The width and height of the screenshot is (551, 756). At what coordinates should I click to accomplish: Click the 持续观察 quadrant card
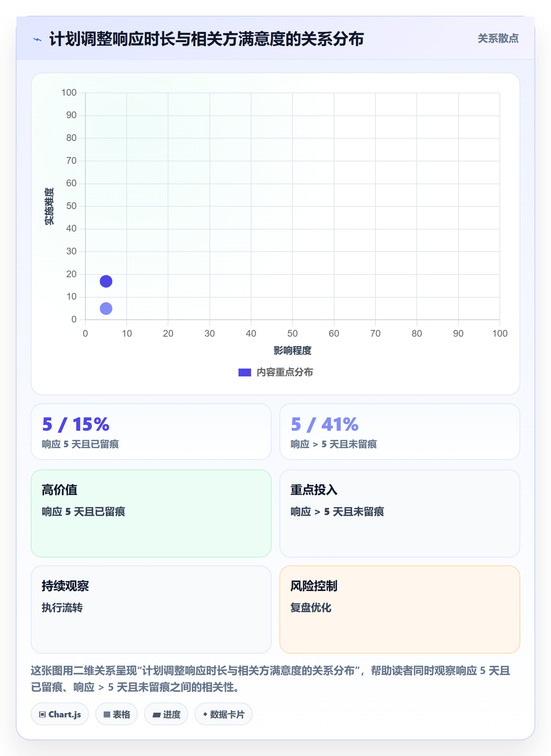151,610
